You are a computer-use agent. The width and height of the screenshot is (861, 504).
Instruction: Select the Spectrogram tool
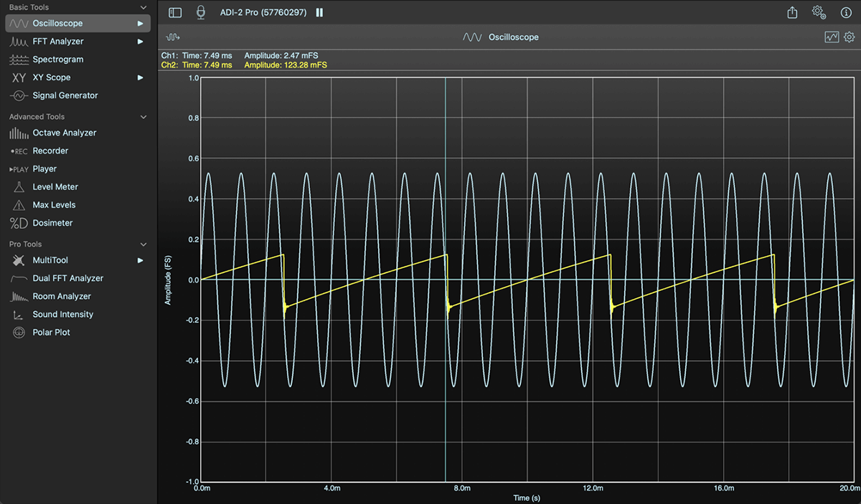(x=57, y=59)
